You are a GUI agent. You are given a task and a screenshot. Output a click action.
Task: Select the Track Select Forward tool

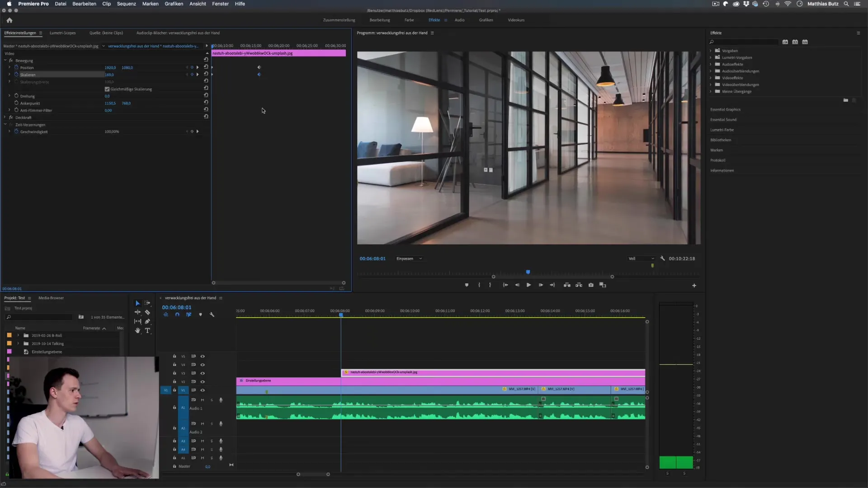tap(147, 303)
